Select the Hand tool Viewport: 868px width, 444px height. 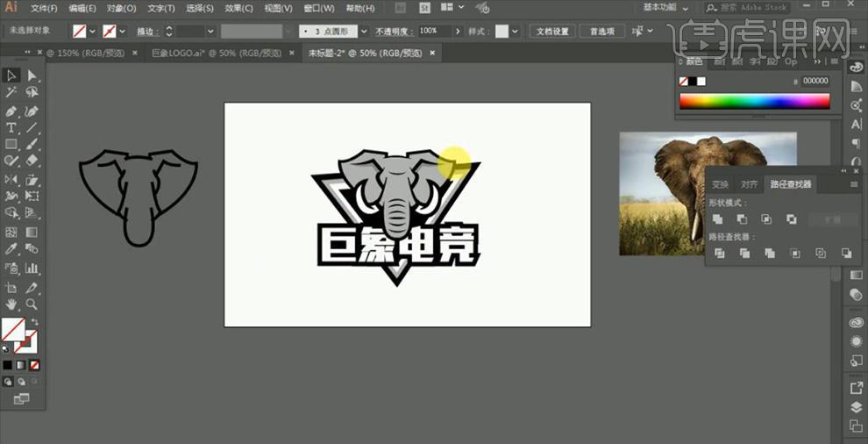11,304
